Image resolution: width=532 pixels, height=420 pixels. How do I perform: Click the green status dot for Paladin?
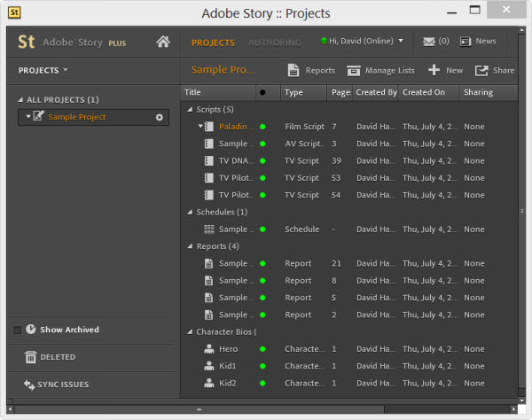click(x=262, y=127)
